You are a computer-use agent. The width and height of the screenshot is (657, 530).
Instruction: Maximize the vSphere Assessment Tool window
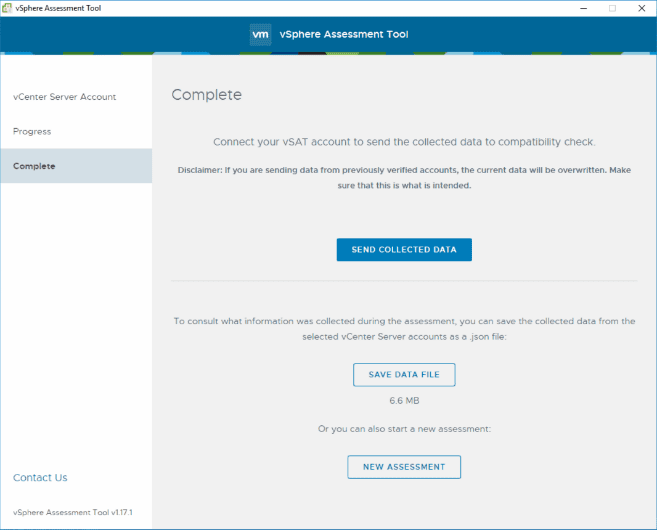[x=612, y=8]
